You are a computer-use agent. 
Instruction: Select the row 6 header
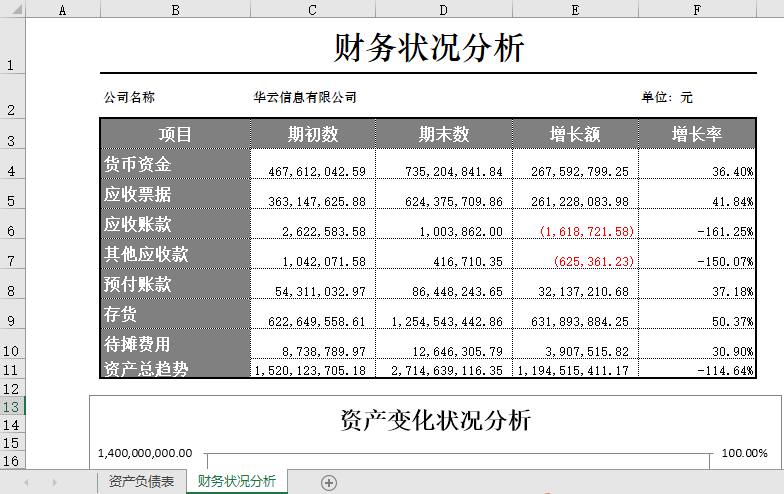[11, 231]
